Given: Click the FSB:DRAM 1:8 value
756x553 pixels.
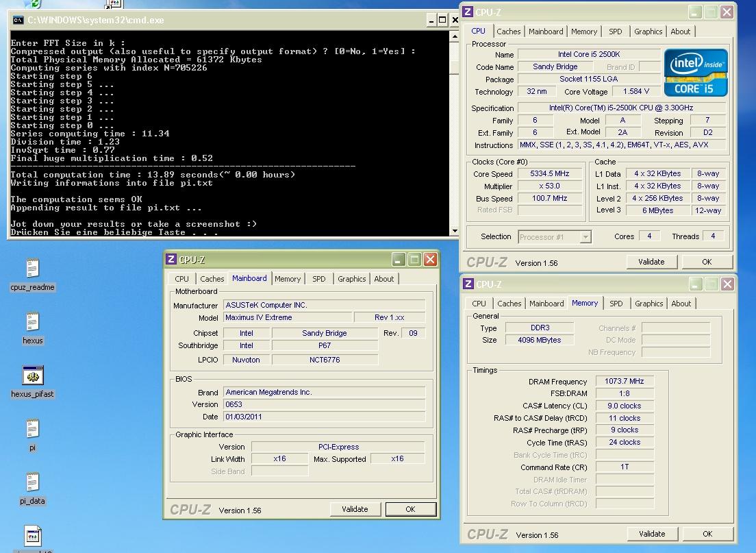Looking at the screenshot, I should pyautogui.click(x=625, y=393).
